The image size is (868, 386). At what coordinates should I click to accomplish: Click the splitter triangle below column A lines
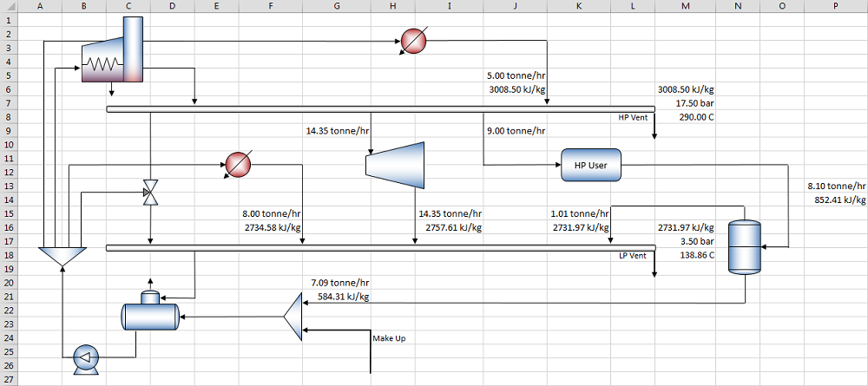coord(62,256)
